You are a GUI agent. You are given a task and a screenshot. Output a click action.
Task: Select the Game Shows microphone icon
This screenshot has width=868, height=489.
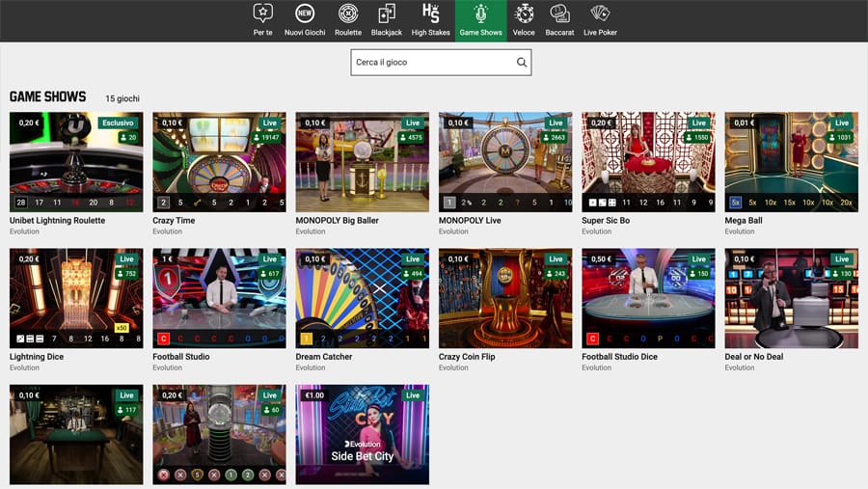(x=480, y=14)
